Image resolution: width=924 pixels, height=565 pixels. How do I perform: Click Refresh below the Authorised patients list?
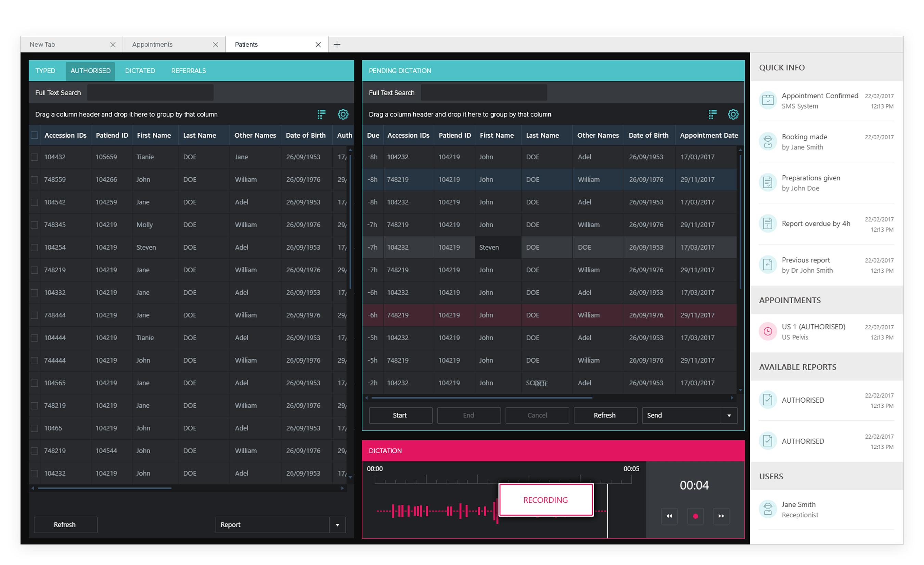pyautogui.click(x=65, y=525)
